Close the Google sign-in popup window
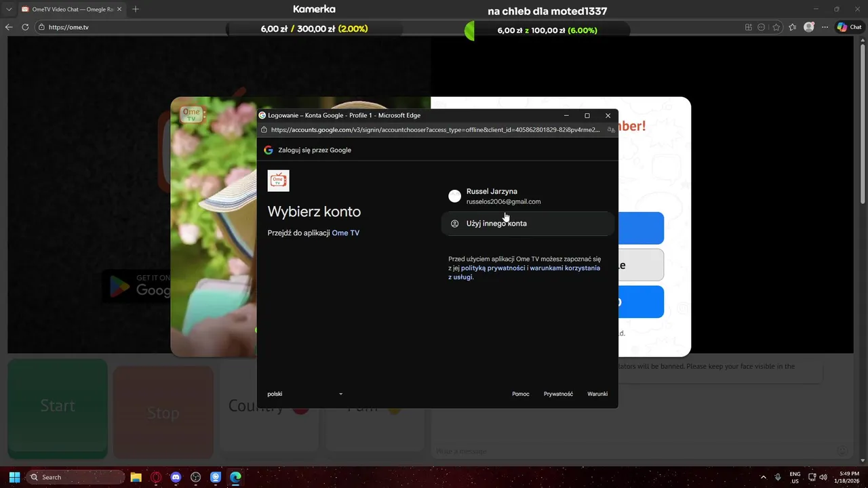Viewport: 868px width, 488px height. pos(608,115)
